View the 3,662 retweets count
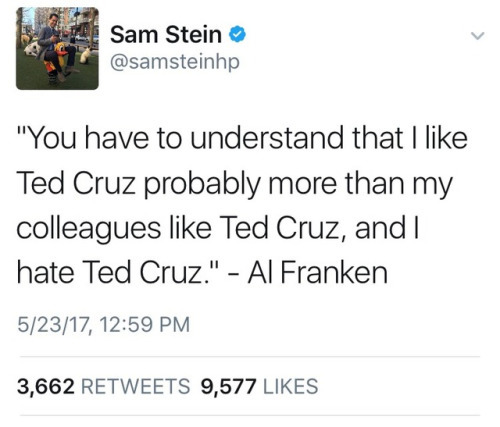The height and width of the screenshot is (427, 500). click(46, 386)
